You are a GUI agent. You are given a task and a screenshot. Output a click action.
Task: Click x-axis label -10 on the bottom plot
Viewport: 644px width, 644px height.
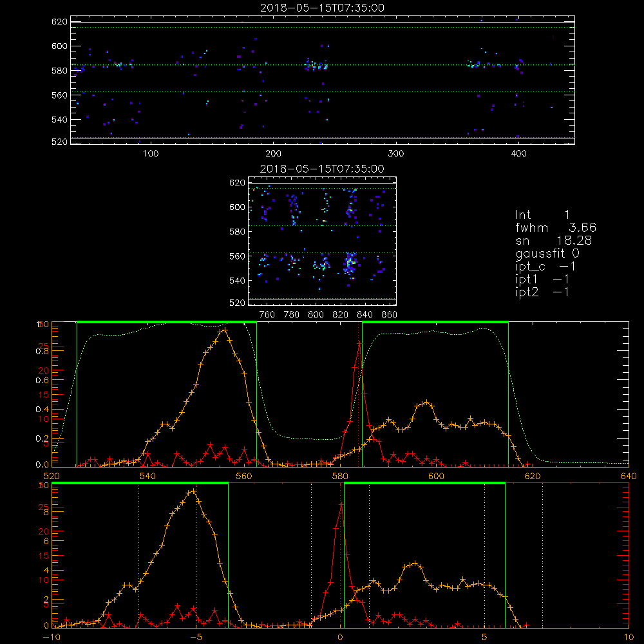(52, 637)
